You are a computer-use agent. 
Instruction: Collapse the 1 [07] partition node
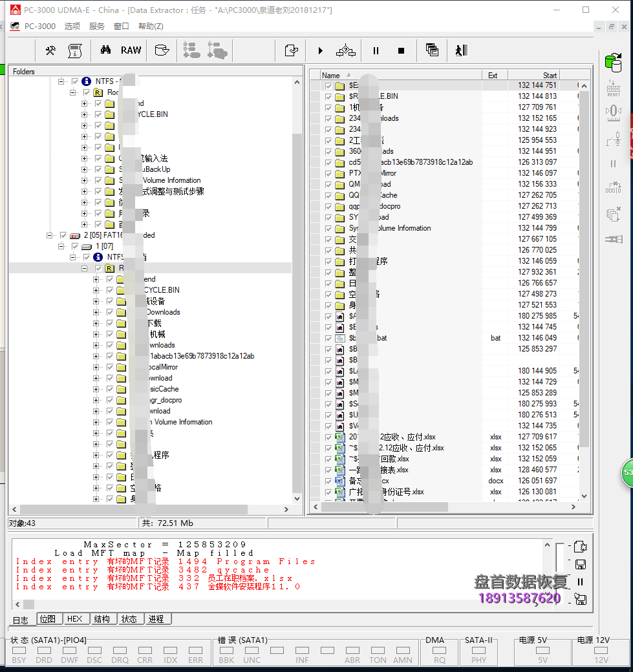tap(61, 246)
